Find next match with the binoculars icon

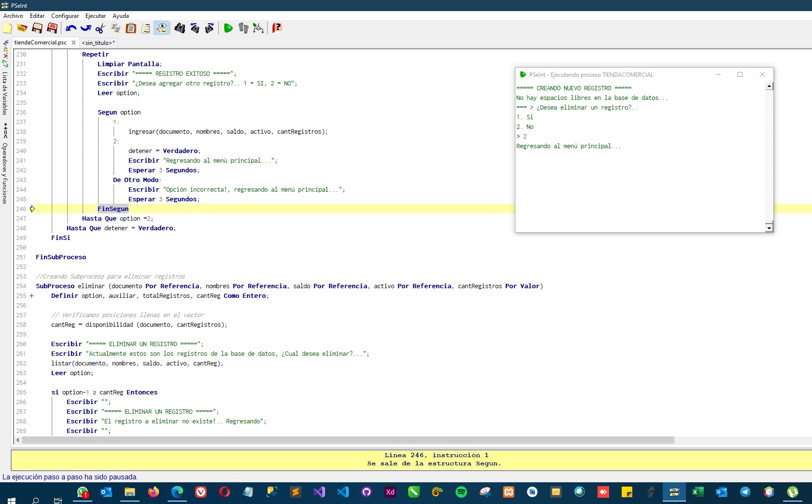[210, 28]
